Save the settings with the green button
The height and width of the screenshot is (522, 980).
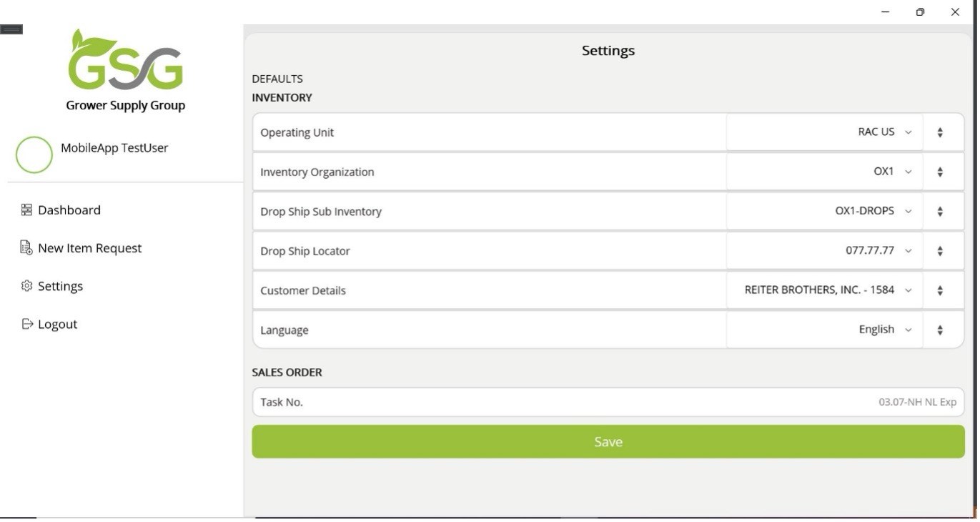point(608,442)
